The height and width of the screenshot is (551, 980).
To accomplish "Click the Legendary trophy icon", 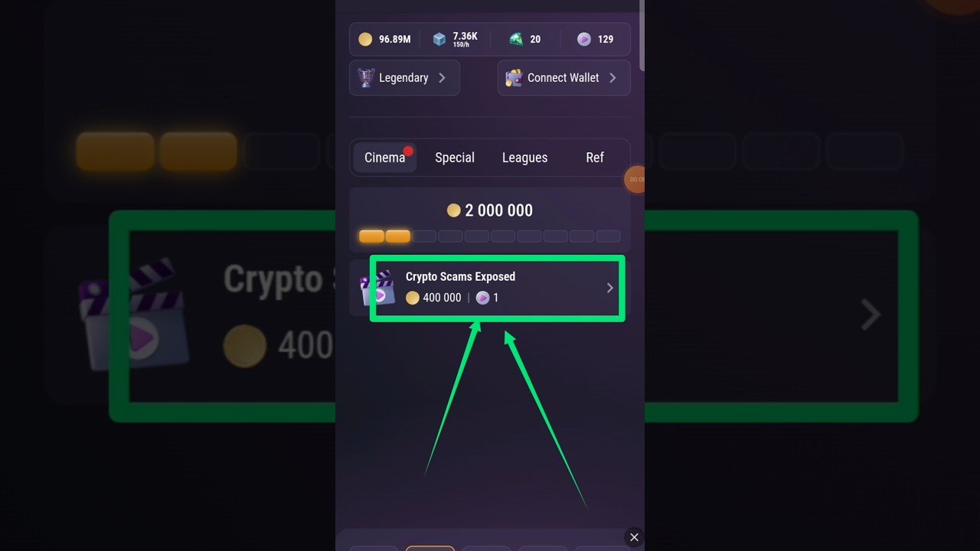I will click(366, 77).
